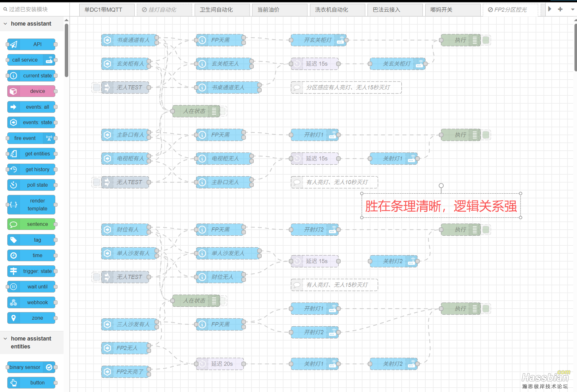Click the workspace vertical scrollbar

tap(575, 47)
